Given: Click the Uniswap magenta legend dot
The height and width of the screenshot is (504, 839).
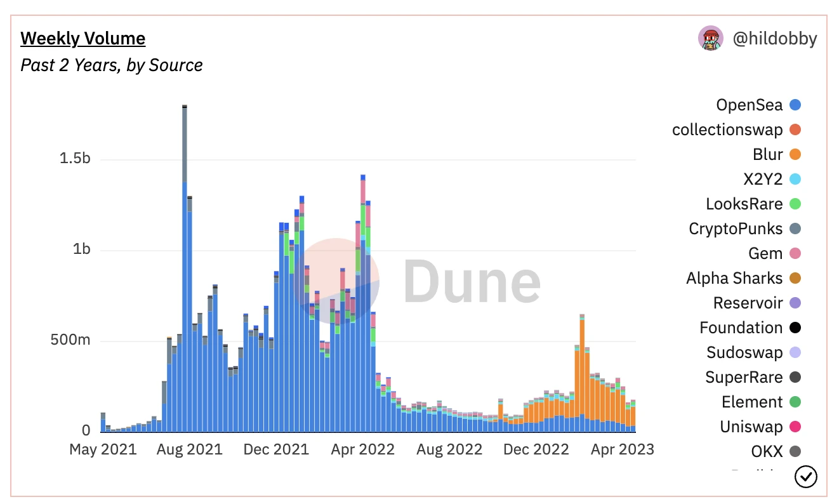Looking at the screenshot, I should pyautogui.click(x=795, y=427).
